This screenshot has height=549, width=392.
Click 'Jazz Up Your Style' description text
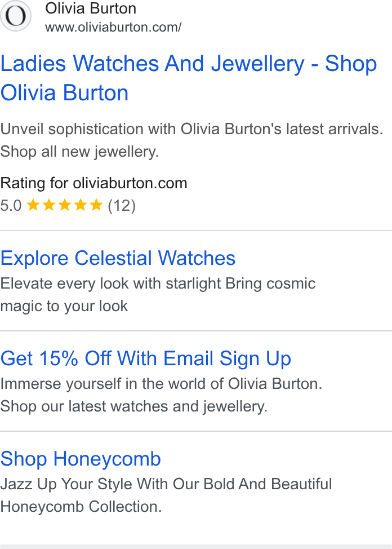click(x=166, y=484)
